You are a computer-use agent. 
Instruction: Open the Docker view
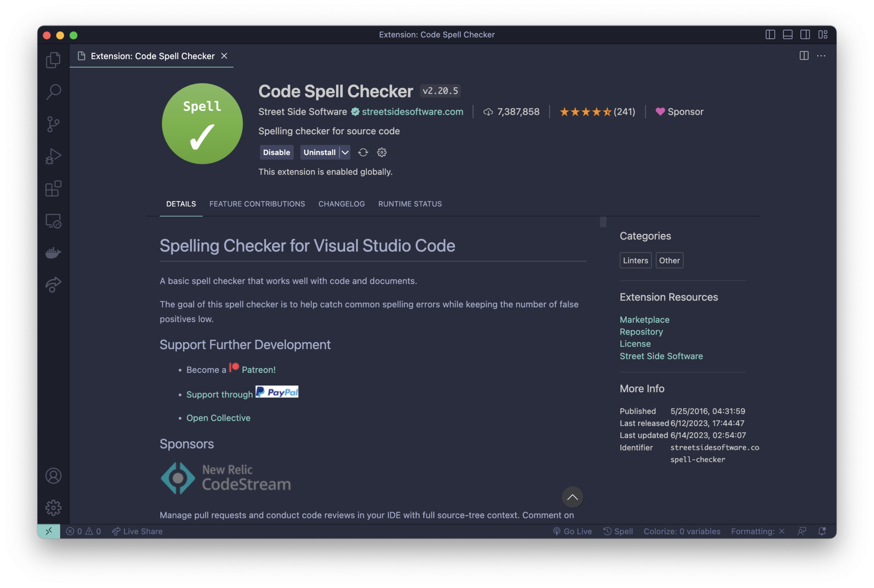(53, 253)
